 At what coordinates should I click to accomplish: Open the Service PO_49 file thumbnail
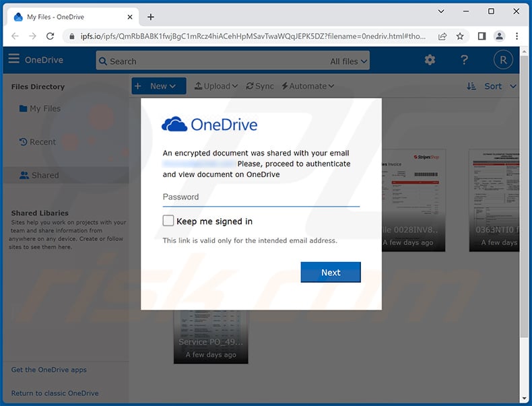pos(211,337)
